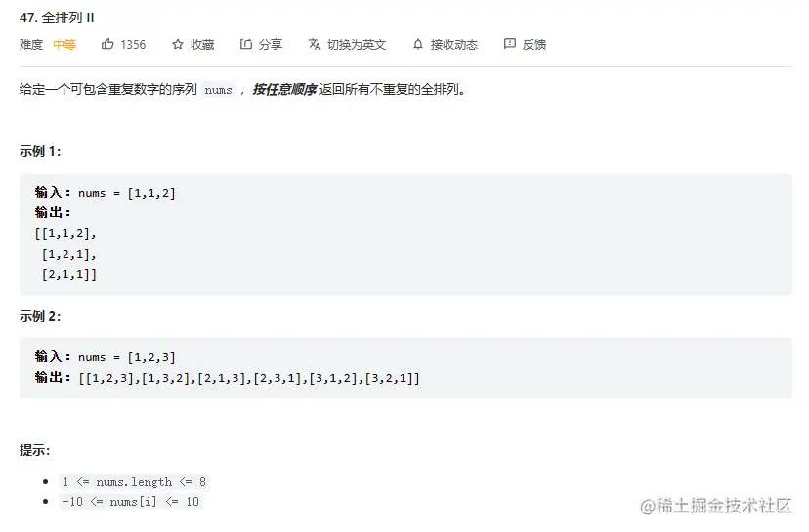Screen dimensions: 809x532
Task: Click the thumbs-up like icon
Action: 107,44
